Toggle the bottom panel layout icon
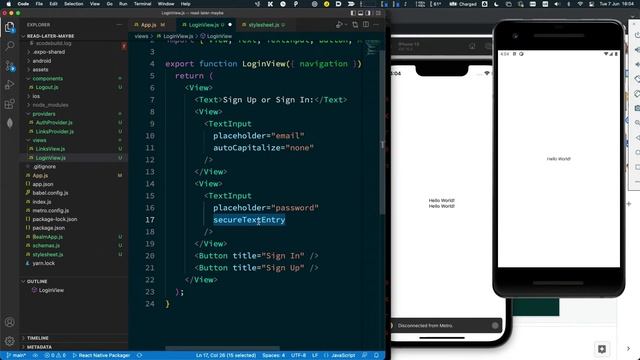 click(360, 13)
